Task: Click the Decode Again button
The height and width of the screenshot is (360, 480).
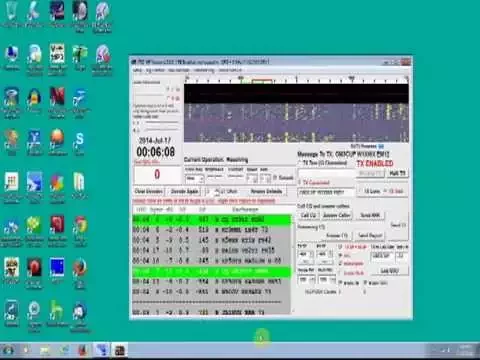Action: click(184, 191)
